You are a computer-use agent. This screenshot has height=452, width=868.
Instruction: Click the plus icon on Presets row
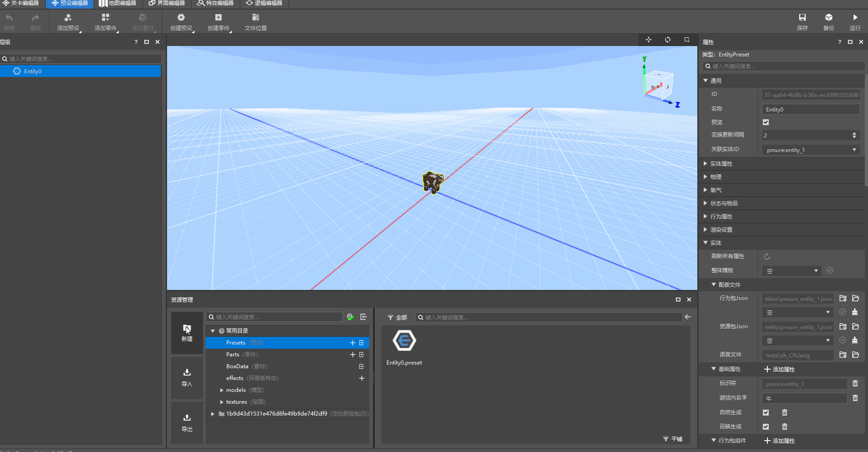pyautogui.click(x=353, y=343)
